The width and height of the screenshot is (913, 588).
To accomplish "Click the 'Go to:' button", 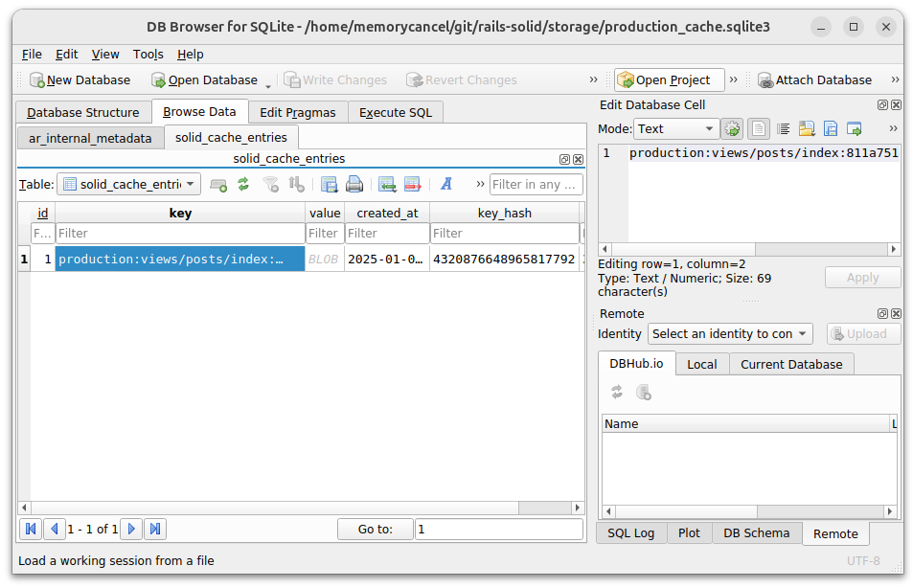I will (376, 530).
